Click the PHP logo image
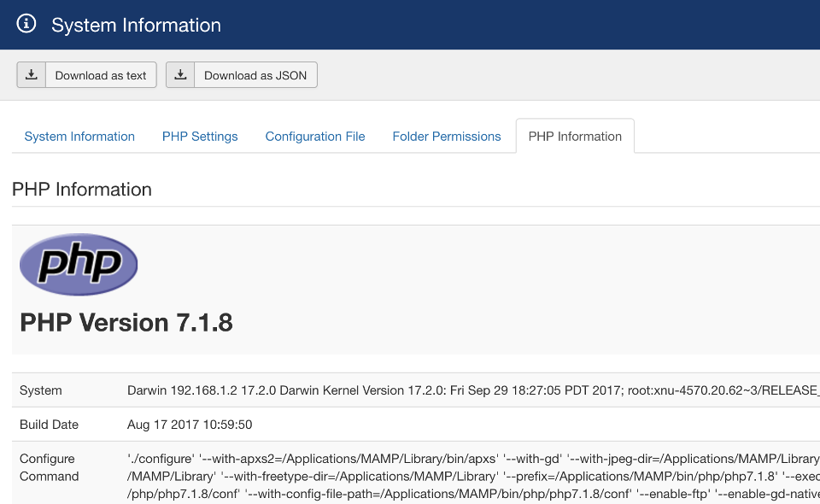Viewport: 820px width, 504px height. (79, 264)
